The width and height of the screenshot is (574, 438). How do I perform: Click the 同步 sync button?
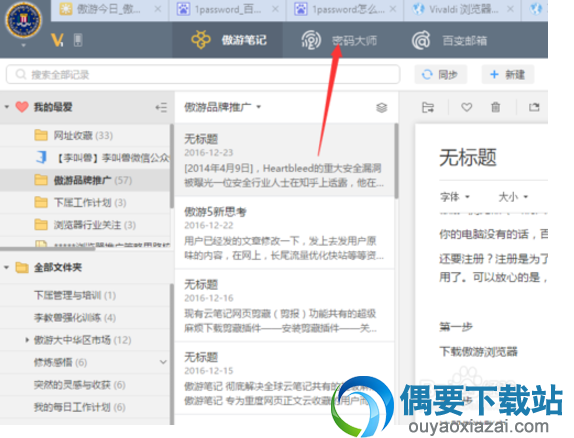pyautogui.click(x=440, y=74)
